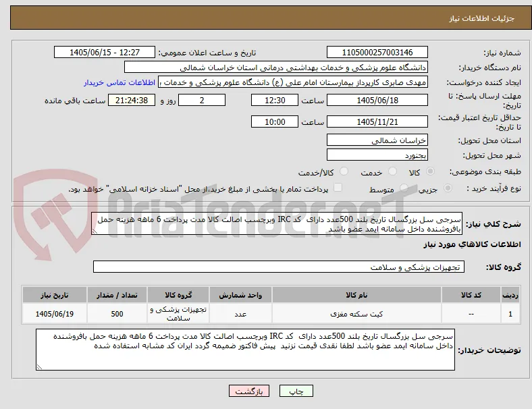Click the چاپ (print) button

click(x=296, y=391)
